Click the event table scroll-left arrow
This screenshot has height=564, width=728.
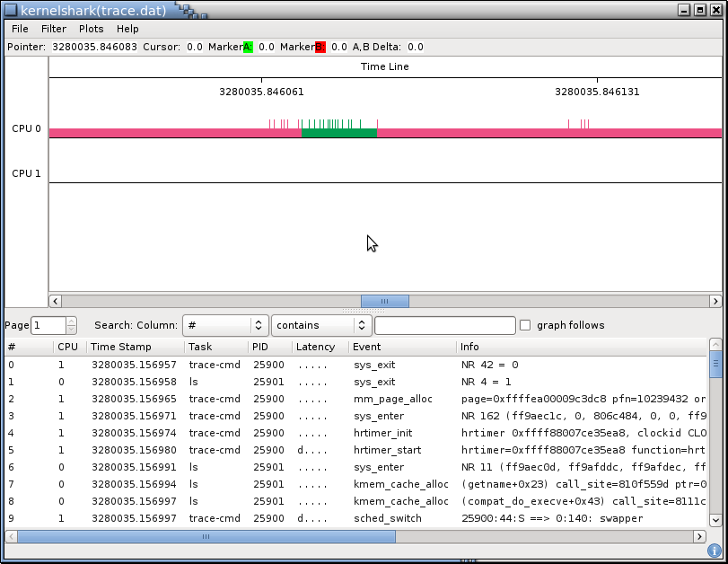12,536
